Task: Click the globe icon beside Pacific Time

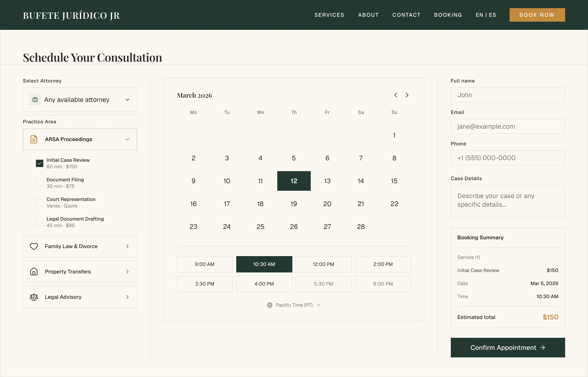Action: (x=270, y=305)
